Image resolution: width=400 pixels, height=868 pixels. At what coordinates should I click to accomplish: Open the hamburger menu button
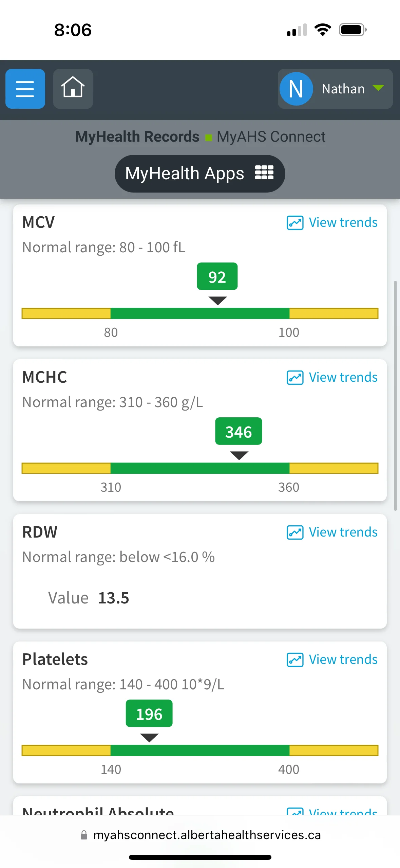tap(25, 89)
